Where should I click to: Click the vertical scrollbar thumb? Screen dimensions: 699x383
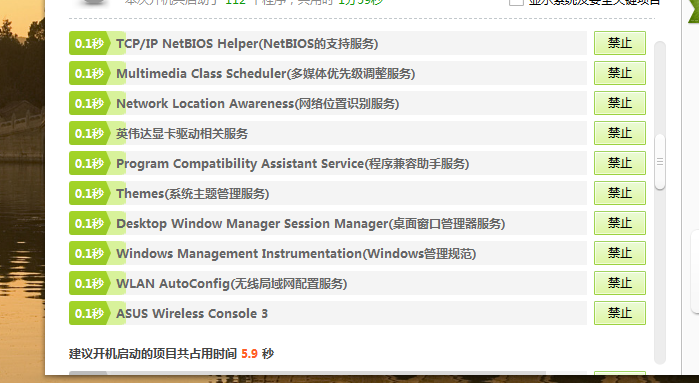660,162
